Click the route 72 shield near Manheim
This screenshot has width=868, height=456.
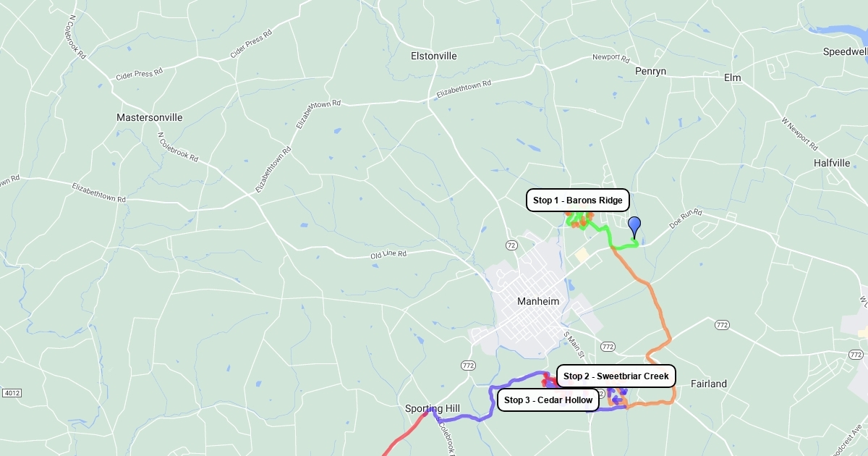tap(511, 246)
